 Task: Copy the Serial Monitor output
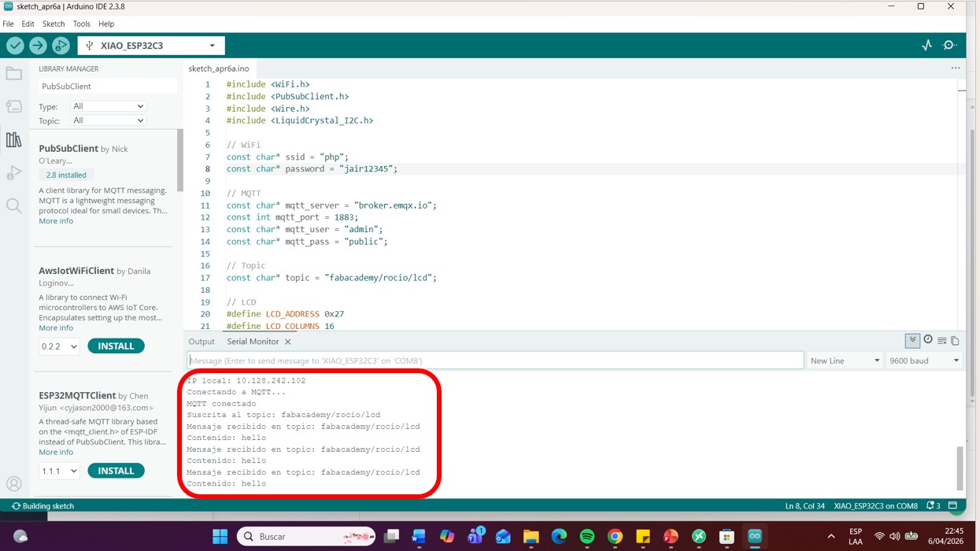click(955, 341)
